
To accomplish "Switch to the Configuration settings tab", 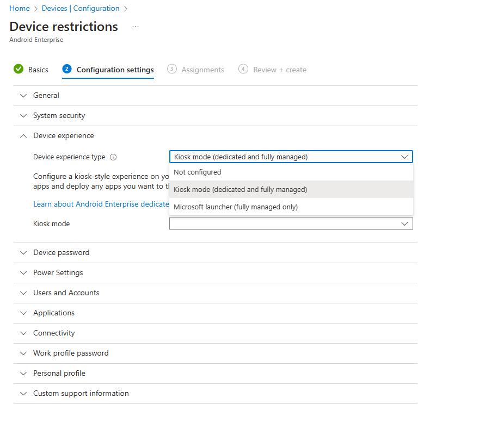I will coord(115,70).
